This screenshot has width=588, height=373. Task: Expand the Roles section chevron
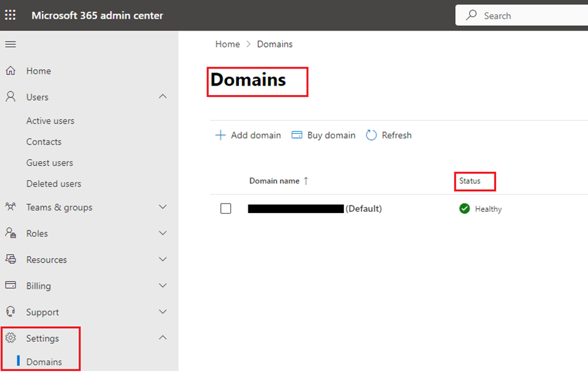click(x=163, y=233)
